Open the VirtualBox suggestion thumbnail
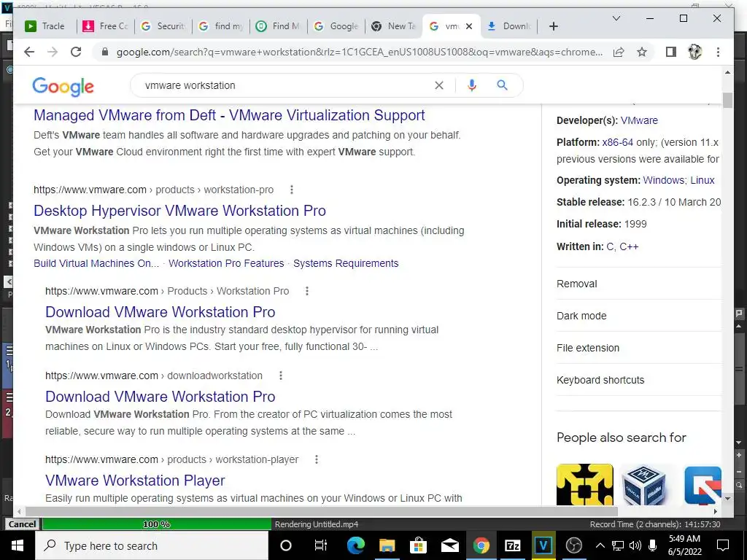Image resolution: width=747 pixels, height=560 pixels. (x=645, y=484)
